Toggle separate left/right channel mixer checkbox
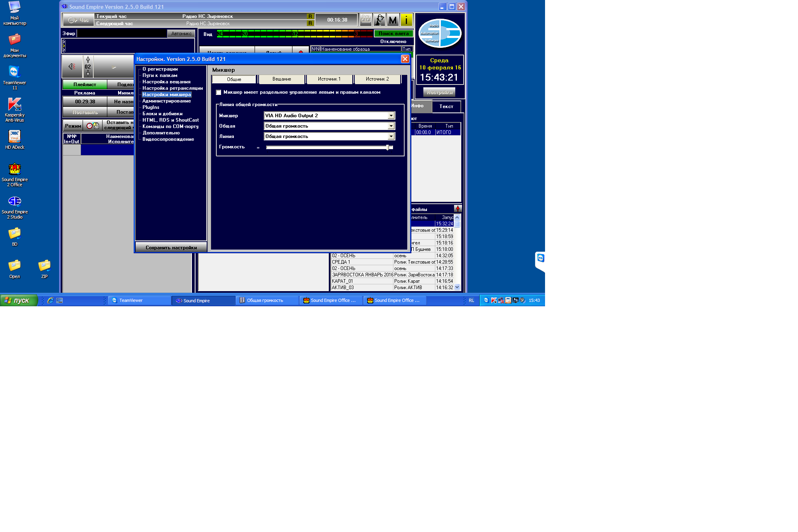 (x=218, y=93)
